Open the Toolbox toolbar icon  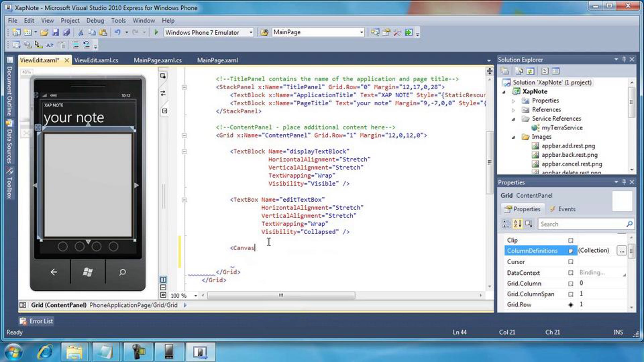click(x=397, y=32)
